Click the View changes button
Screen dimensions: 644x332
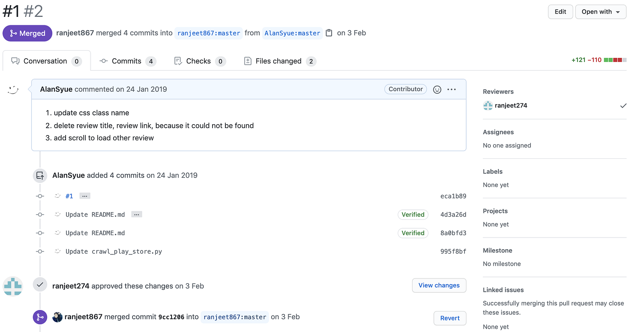[439, 285]
